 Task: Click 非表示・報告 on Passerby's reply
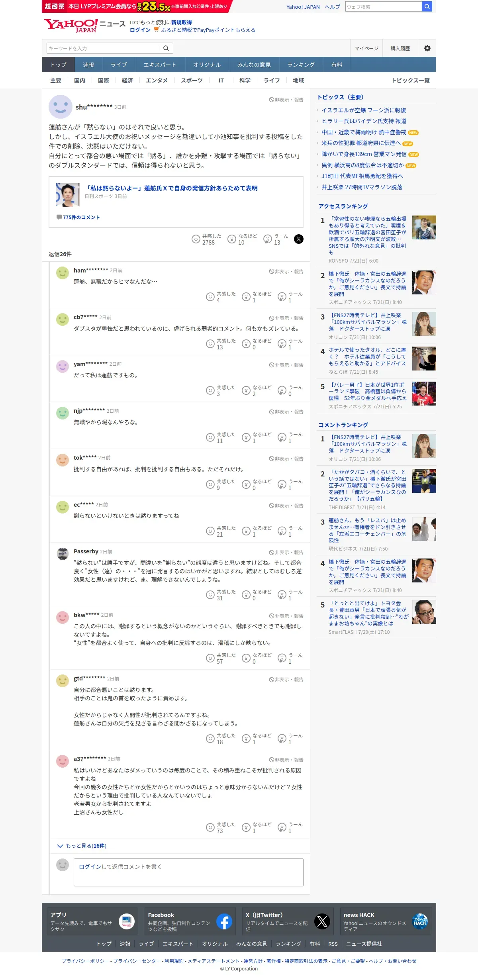click(286, 553)
